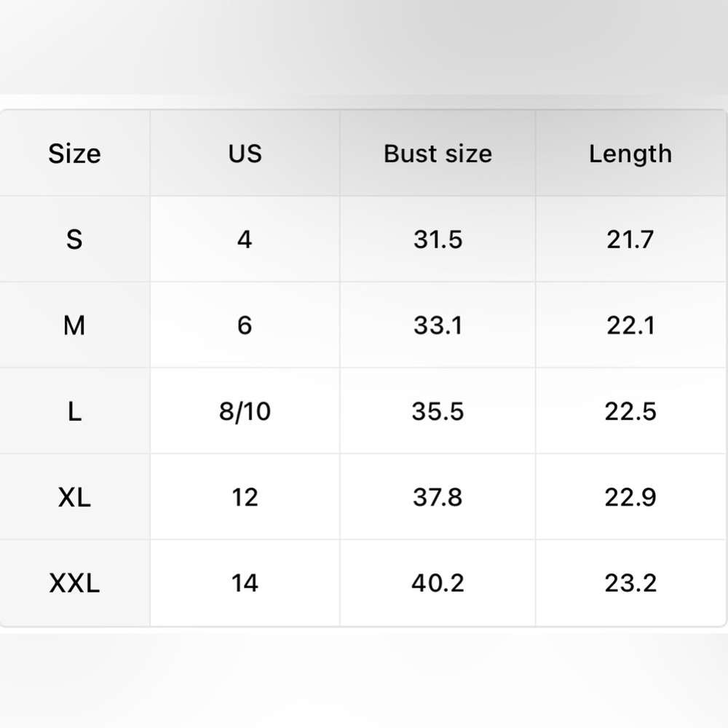Select bust size value 37.8

click(438, 497)
